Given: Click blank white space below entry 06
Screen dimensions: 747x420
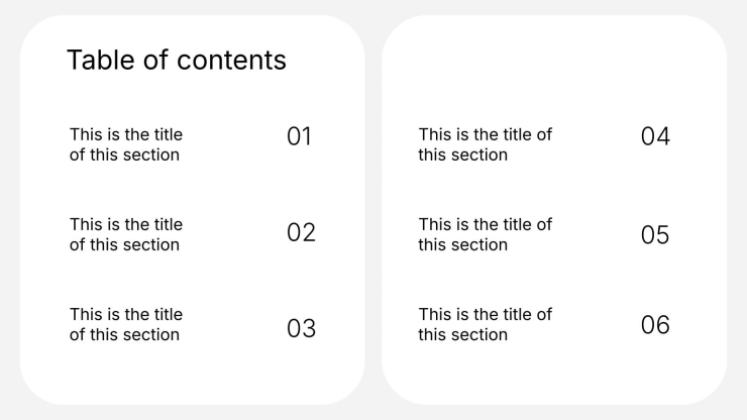Looking at the screenshot, I should [x=553, y=374].
